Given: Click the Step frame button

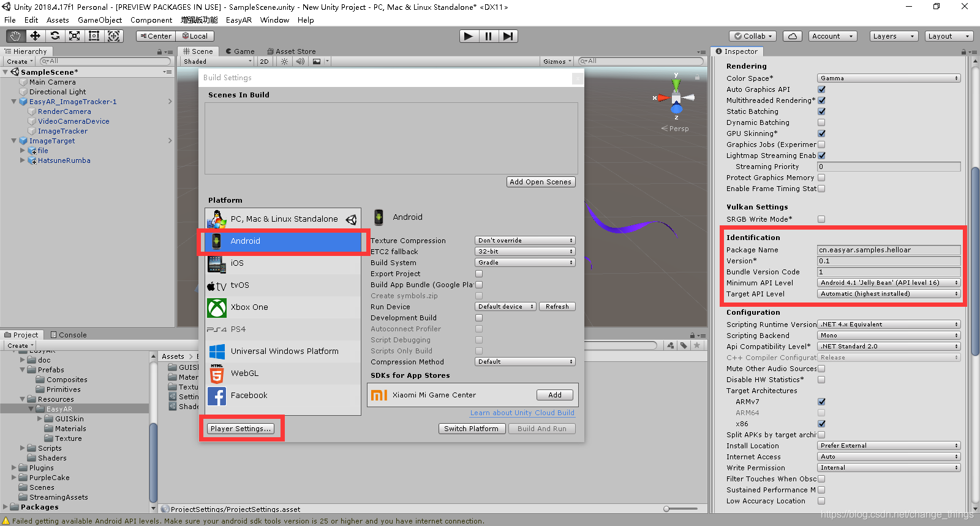Looking at the screenshot, I should point(508,36).
